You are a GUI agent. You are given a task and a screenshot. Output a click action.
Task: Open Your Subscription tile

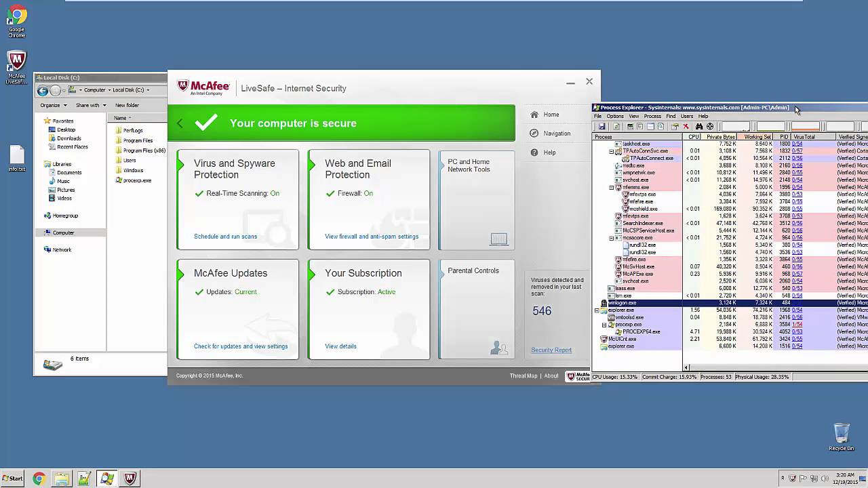[368, 308]
